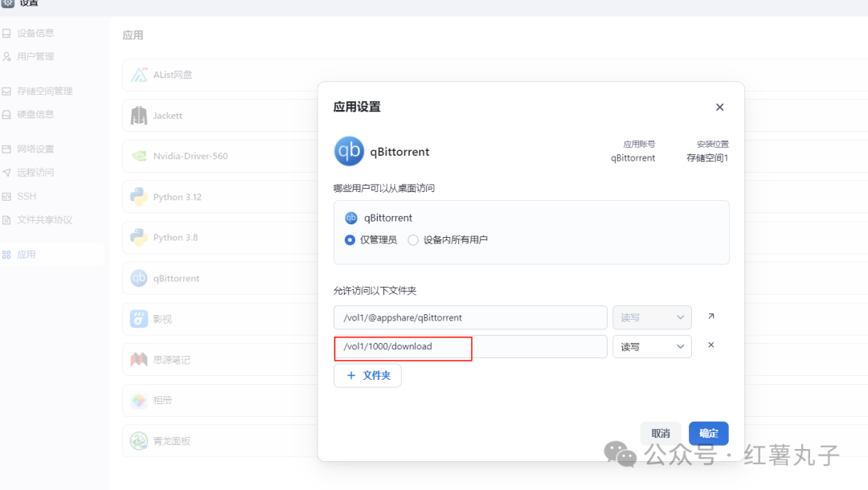Click the 硬盘信息 sidebar icon

pyautogui.click(x=6, y=115)
